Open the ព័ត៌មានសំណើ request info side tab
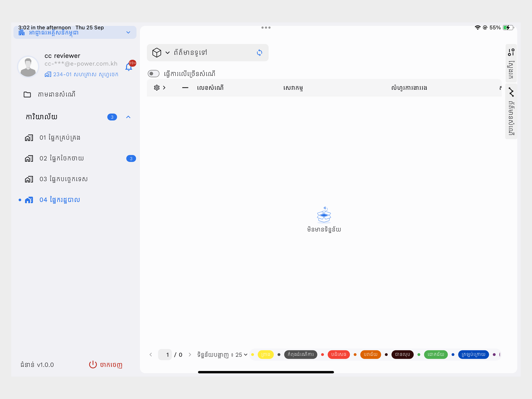Screen dimensions: 532x399 511,111
